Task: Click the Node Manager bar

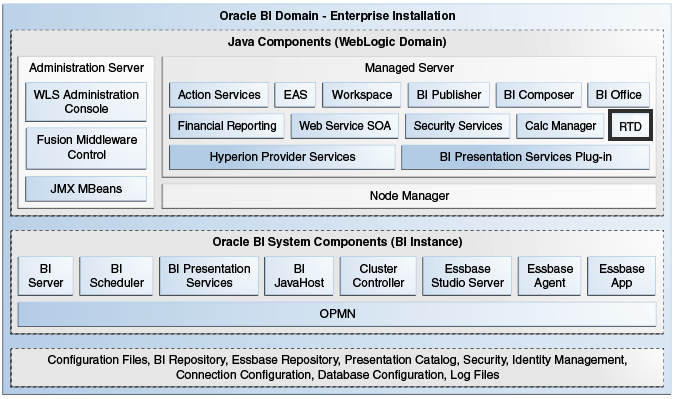Action: (x=409, y=196)
